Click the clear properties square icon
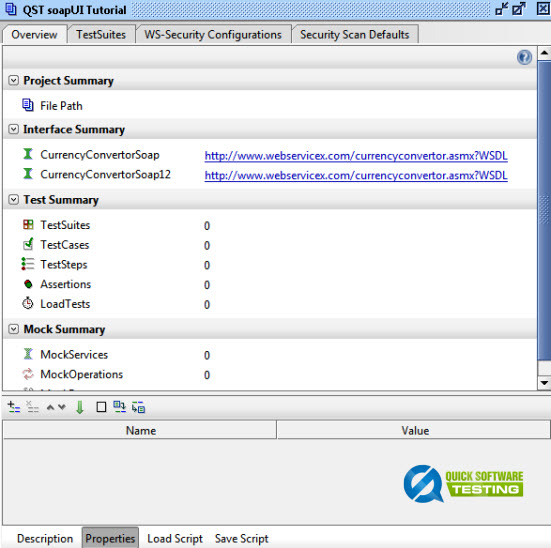This screenshot has height=548, width=551. 101,407
